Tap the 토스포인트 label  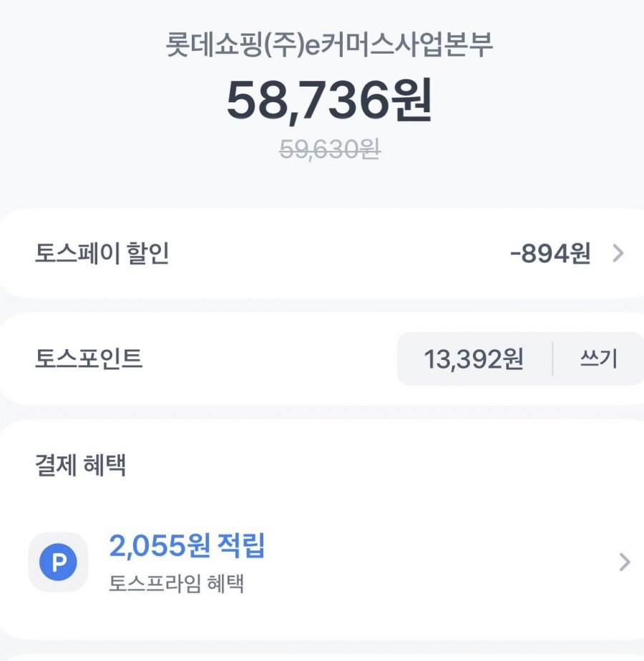pos(89,358)
